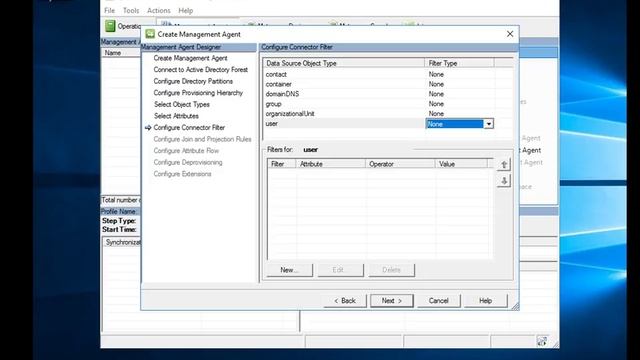
Task: Open the Tools menu
Action: [131, 11]
